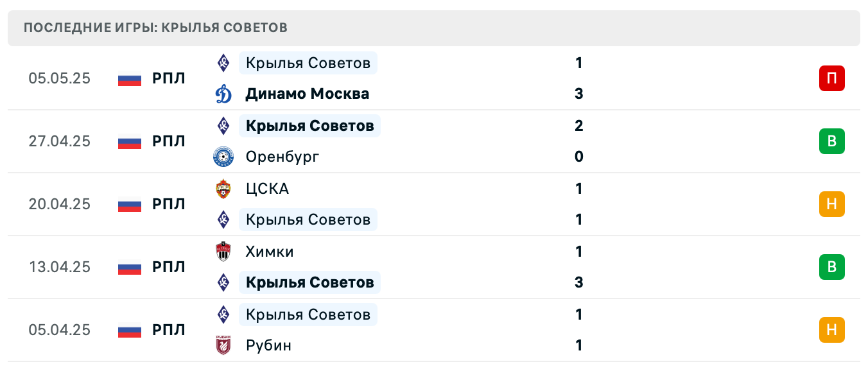Select the Dinamo Moskva club logo
Viewport: 868px width, 371px height.
(224, 93)
